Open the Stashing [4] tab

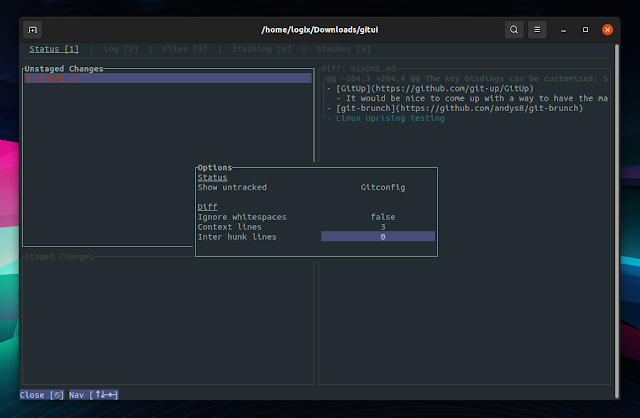[260, 49]
